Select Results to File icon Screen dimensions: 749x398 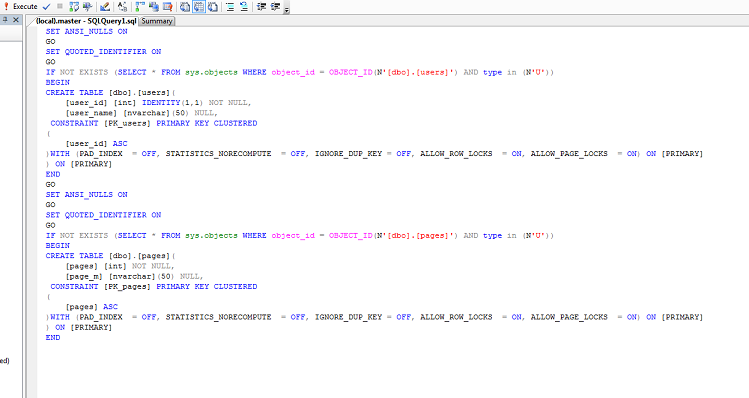pyautogui.click(x=213, y=7)
